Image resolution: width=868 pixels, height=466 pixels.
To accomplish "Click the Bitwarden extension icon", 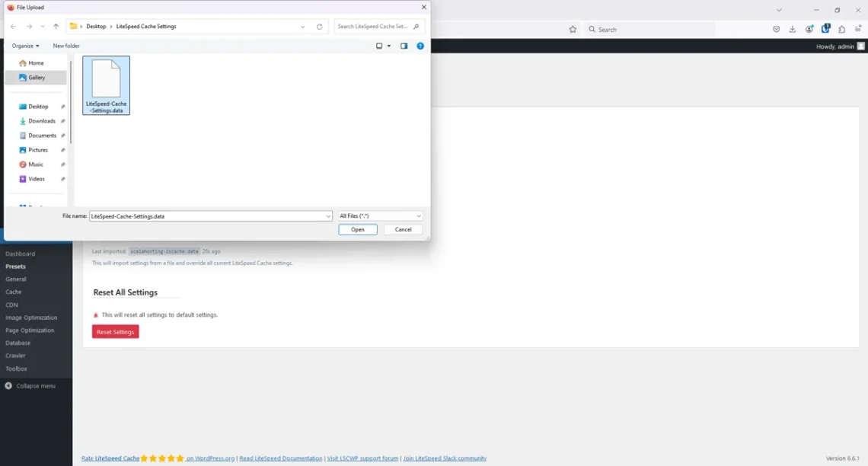I will coord(825,30).
